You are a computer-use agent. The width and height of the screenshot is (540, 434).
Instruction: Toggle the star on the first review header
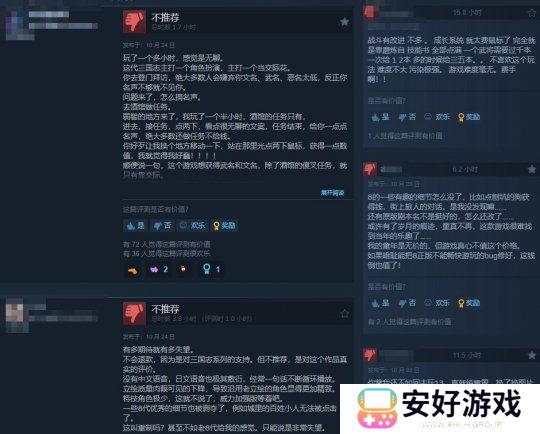click(x=344, y=22)
